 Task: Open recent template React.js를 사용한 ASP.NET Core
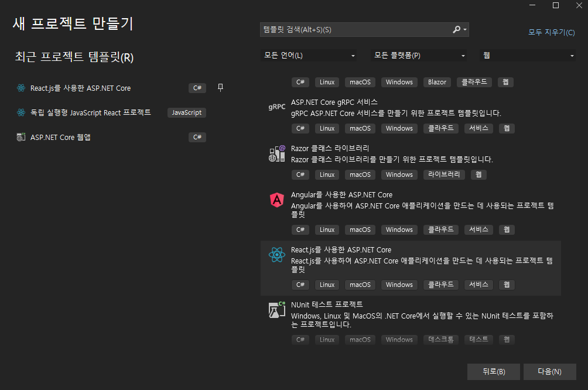coord(80,88)
